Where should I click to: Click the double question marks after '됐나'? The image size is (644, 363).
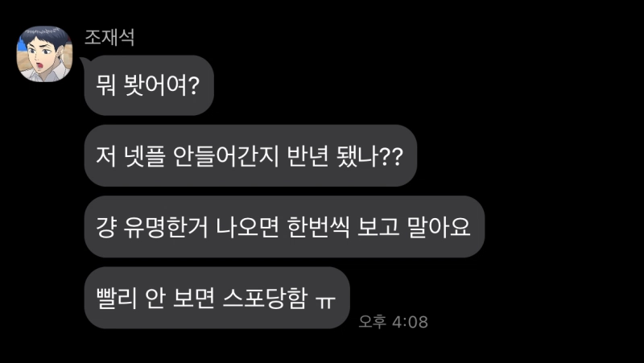pos(391,156)
